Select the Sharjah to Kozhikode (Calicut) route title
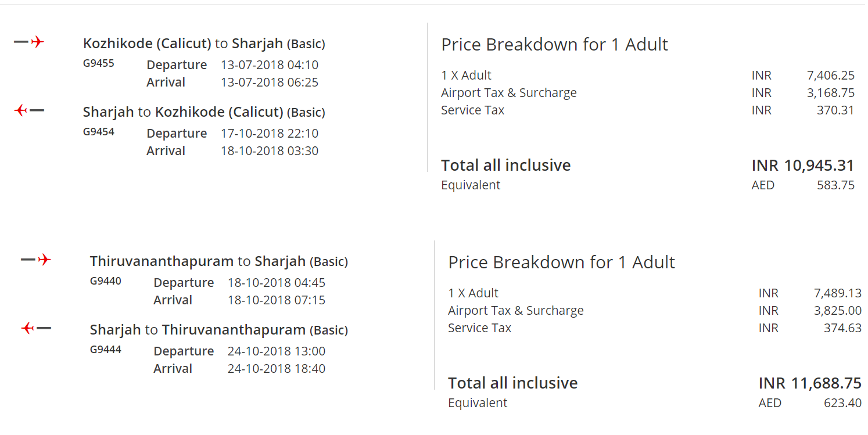This screenshot has height=435, width=868. tap(204, 112)
